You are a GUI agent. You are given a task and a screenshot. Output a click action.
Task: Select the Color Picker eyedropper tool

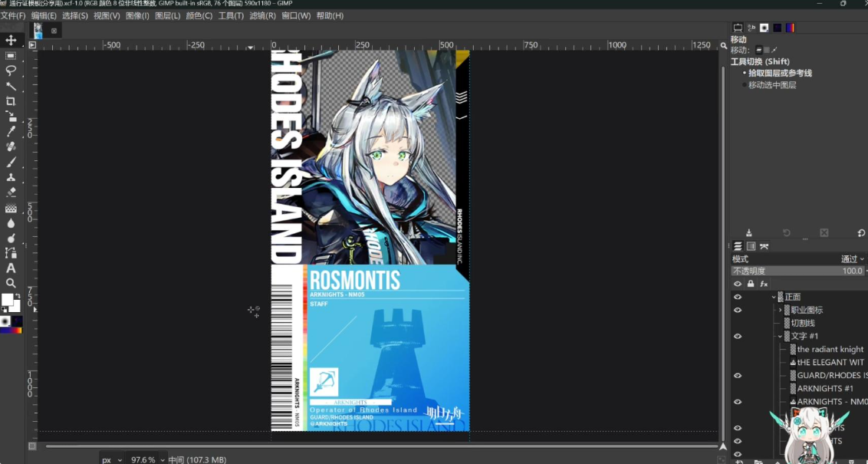click(x=11, y=131)
